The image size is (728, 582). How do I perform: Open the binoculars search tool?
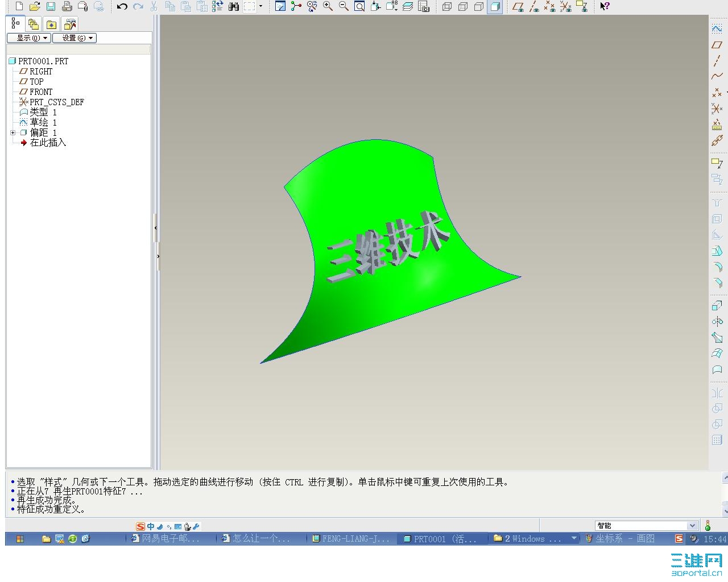pyautogui.click(x=233, y=6)
